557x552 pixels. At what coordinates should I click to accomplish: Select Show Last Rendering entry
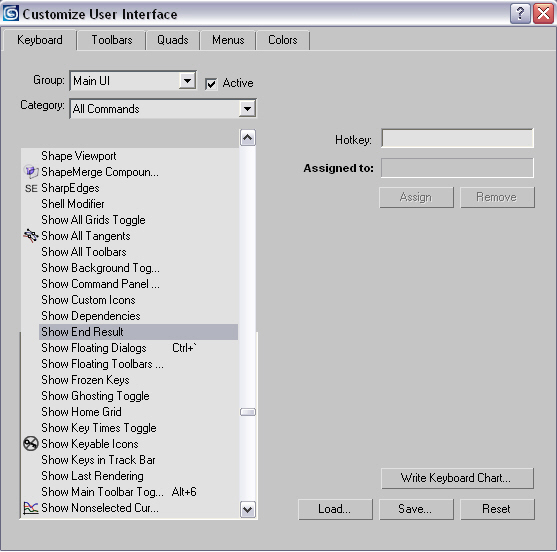click(x=92, y=476)
